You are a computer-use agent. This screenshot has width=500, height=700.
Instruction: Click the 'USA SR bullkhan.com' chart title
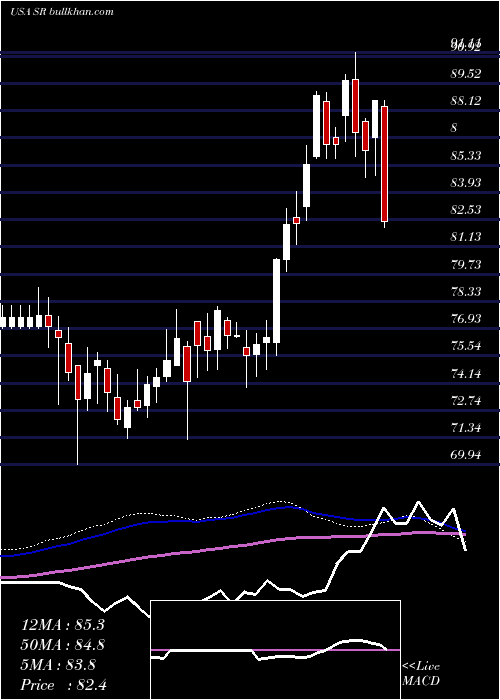pyautogui.click(x=62, y=11)
